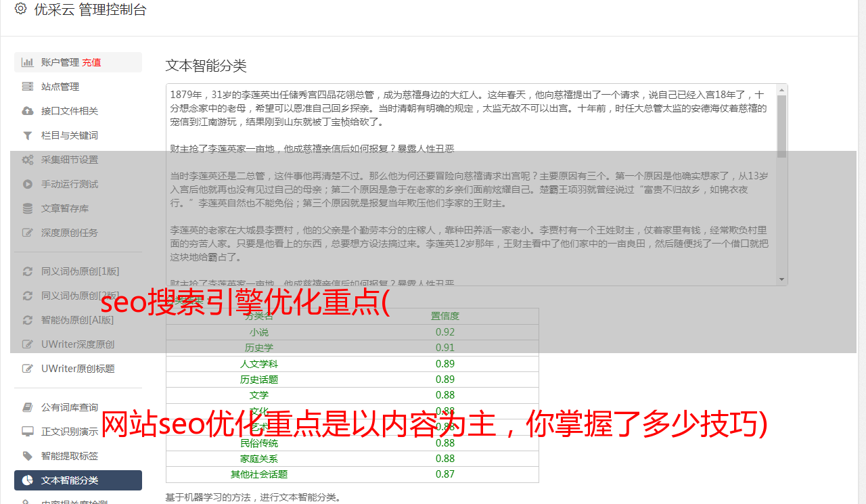Click the 深度原创任务 edit icon
Viewport: 866px width, 504px height.
[x=28, y=233]
